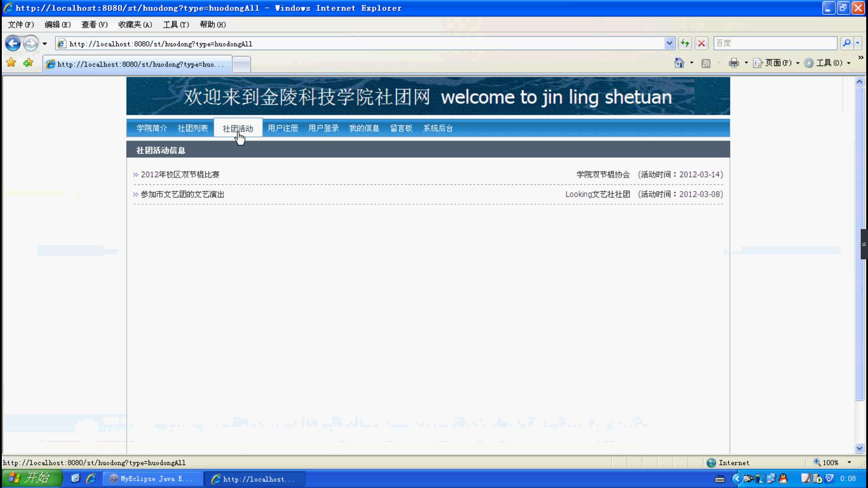Go to 我的信息 navigation link
The height and width of the screenshot is (488, 868).
click(364, 128)
